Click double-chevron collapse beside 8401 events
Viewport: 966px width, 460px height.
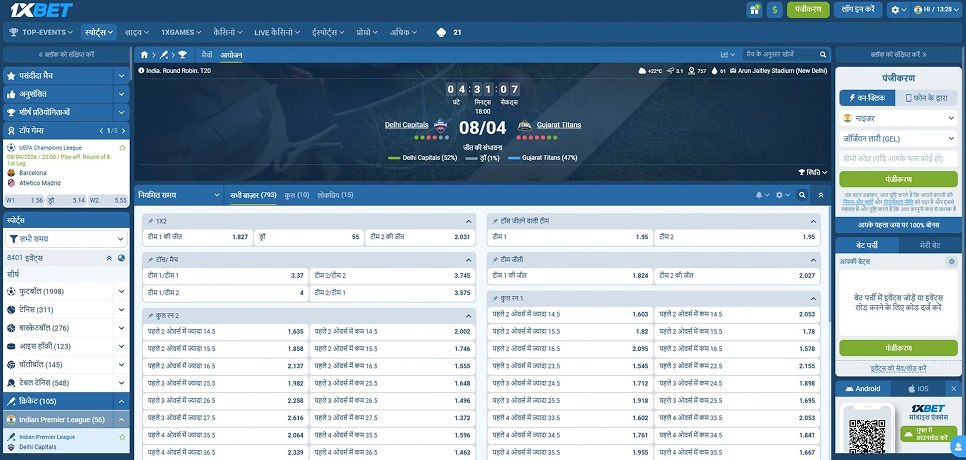click(x=109, y=258)
